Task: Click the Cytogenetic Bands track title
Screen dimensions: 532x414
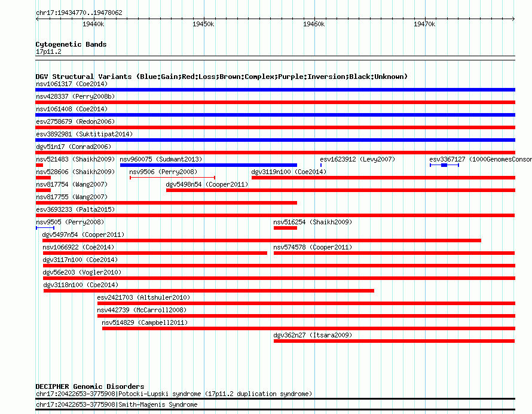Action: pos(71,44)
